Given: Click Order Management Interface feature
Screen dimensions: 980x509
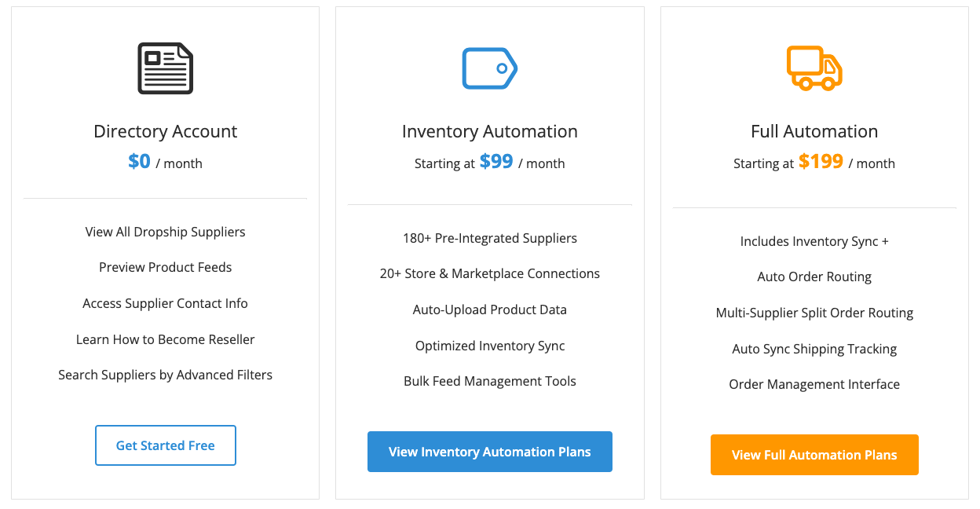Looking at the screenshot, I should (x=814, y=384).
